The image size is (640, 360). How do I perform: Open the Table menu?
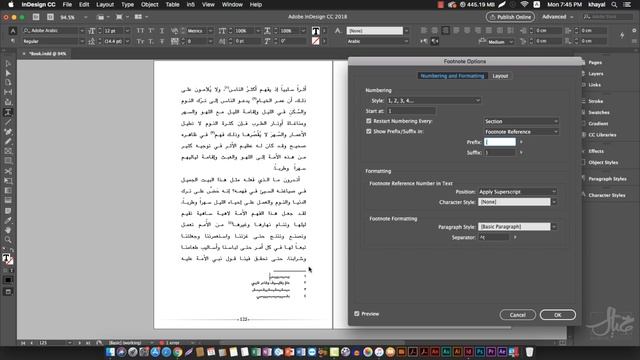coord(172,4)
